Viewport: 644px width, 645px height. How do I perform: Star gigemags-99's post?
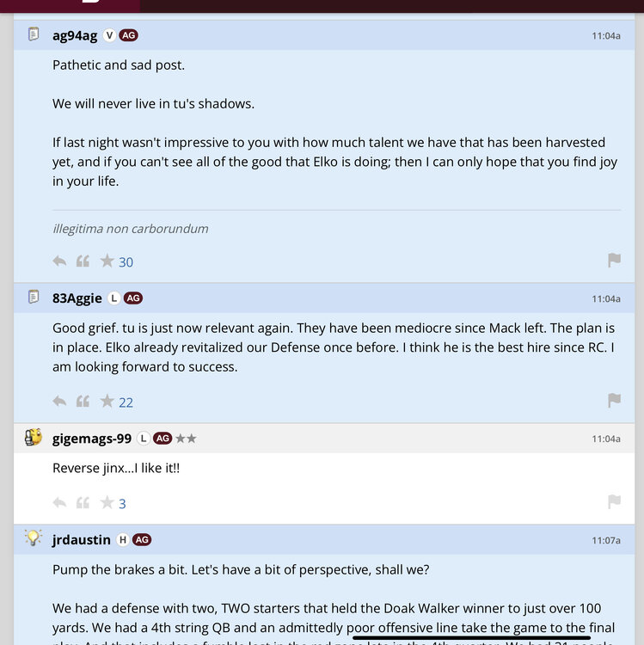coord(107,502)
